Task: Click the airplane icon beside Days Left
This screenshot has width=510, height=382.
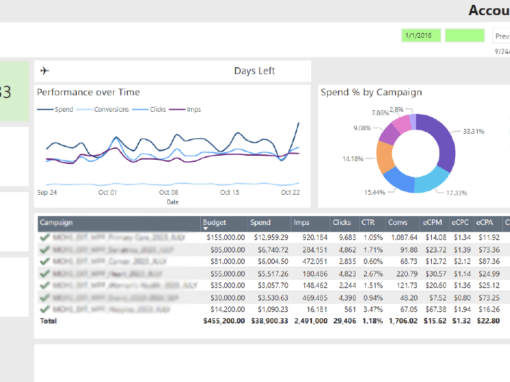Action: [x=44, y=71]
